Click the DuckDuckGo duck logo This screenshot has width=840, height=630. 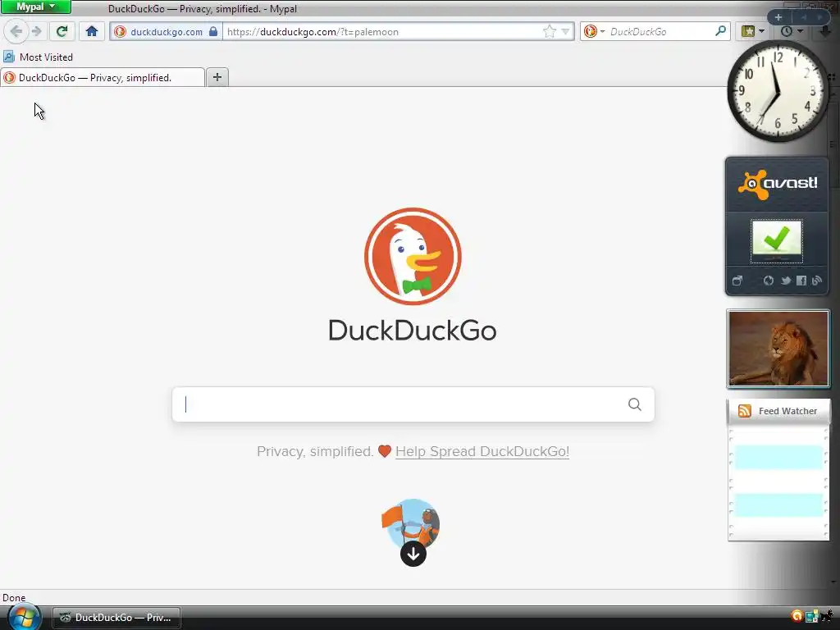point(413,256)
